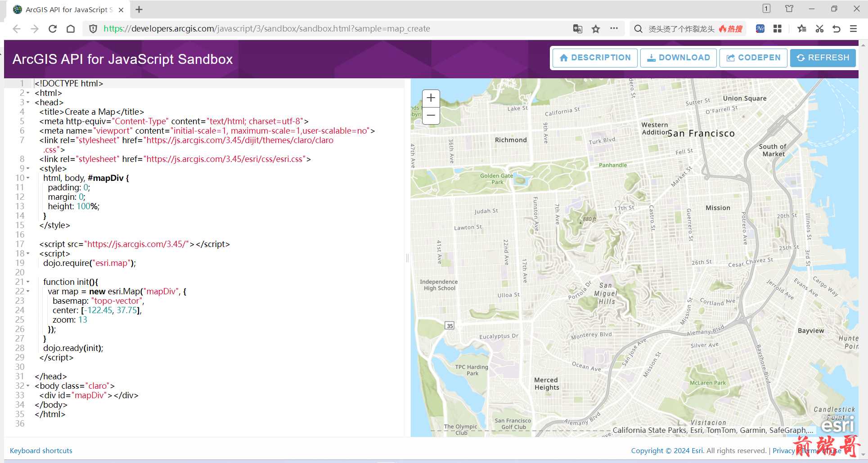The image size is (868, 463).
Task: Open the DESCRIPTION page
Action: click(x=595, y=58)
